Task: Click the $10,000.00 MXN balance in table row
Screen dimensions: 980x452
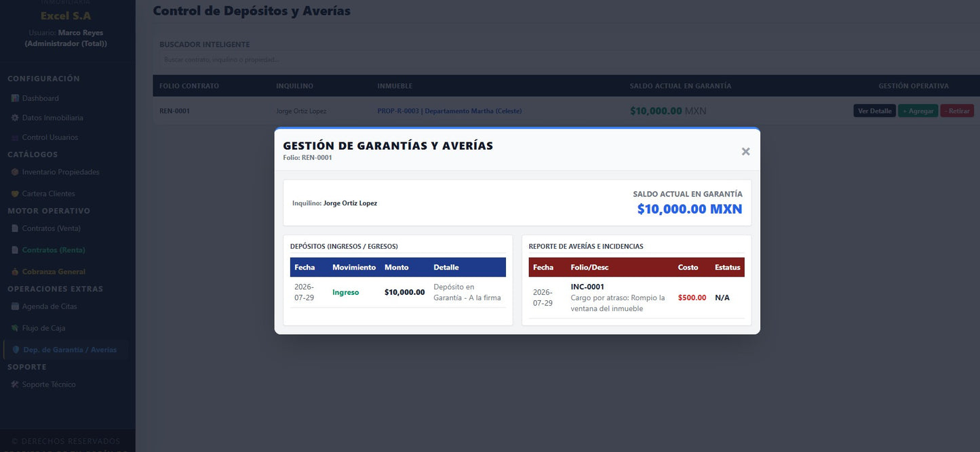Action: pyautogui.click(x=668, y=111)
